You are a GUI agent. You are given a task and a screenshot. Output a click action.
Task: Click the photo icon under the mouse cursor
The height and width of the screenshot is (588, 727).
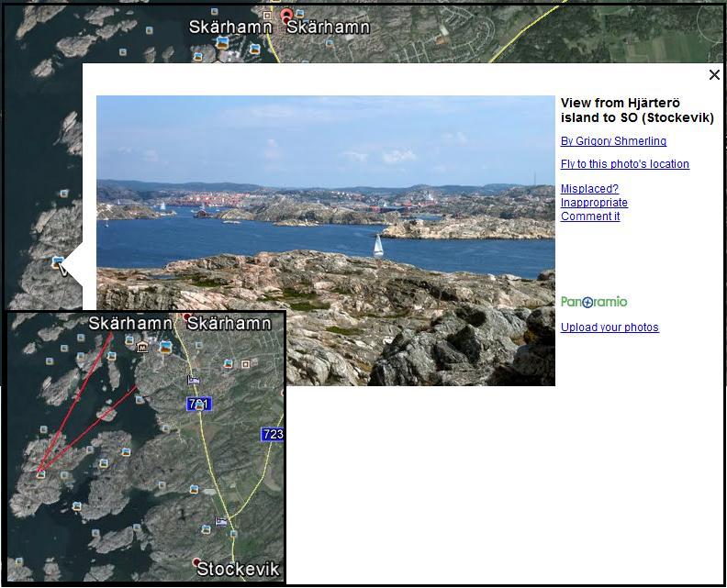(x=58, y=262)
